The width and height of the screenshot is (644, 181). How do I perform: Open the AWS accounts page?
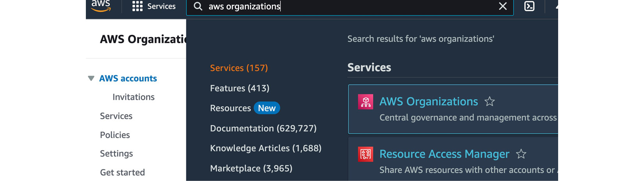point(128,78)
